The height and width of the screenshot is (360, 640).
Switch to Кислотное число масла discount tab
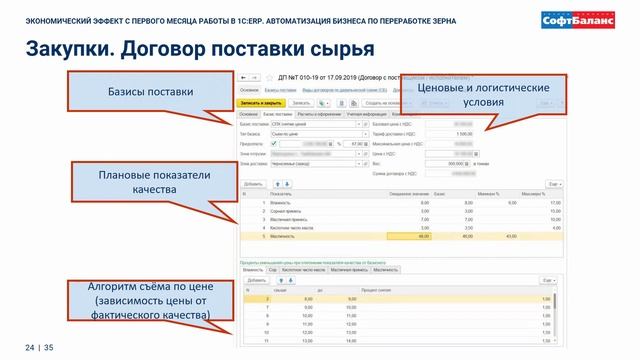(x=304, y=270)
